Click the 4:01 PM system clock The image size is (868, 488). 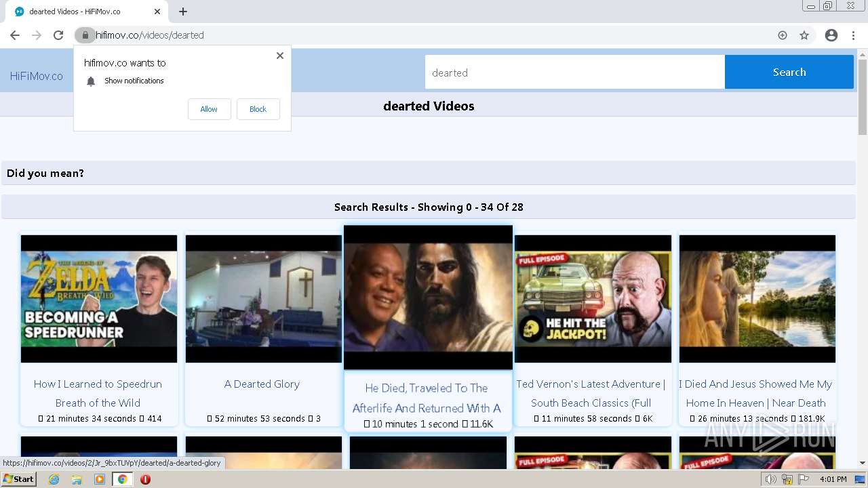[833, 479]
